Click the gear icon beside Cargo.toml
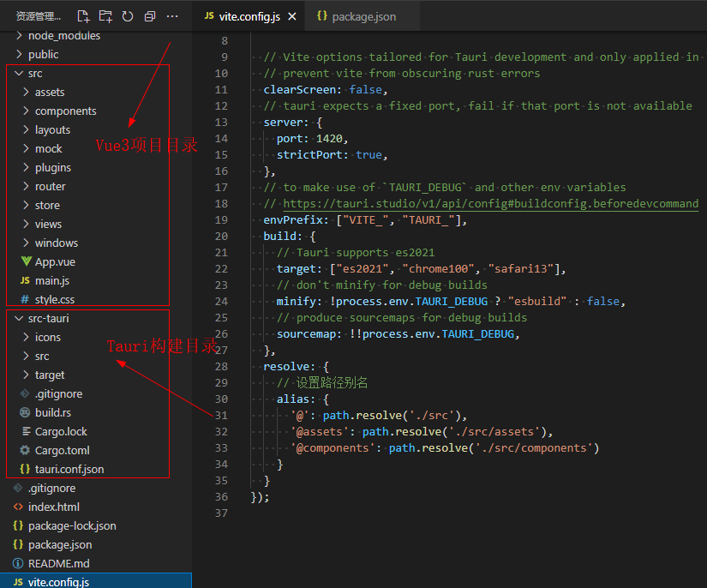The width and height of the screenshot is (707, 588). coord(25,451)
